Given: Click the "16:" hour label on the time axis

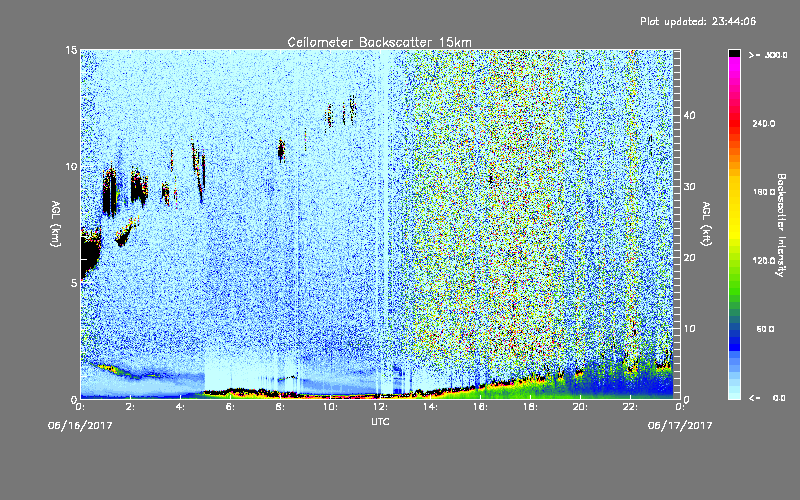Looking at the screenshot, I should coord(480,407).
